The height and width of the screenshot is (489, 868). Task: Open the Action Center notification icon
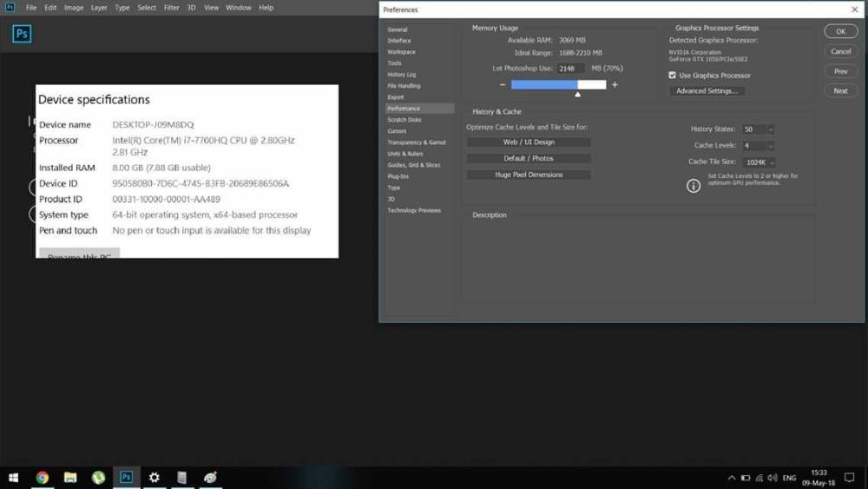849,478
